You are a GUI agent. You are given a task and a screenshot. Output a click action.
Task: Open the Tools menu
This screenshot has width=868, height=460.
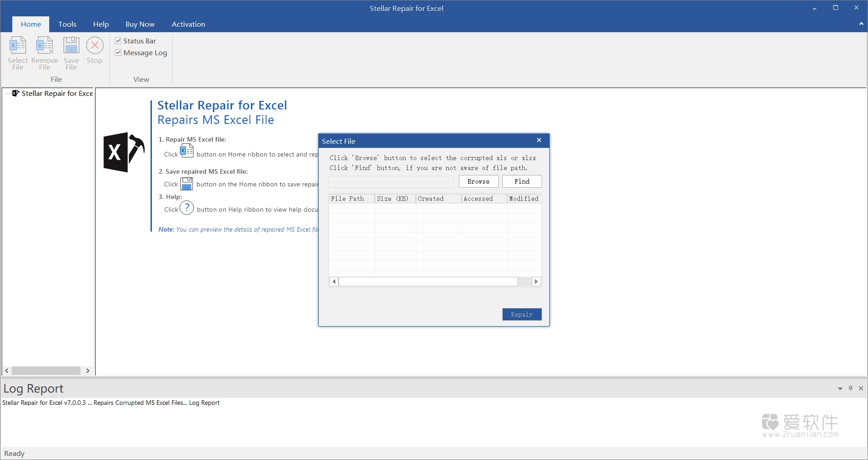pyautogui.click(x=67, y=24)
